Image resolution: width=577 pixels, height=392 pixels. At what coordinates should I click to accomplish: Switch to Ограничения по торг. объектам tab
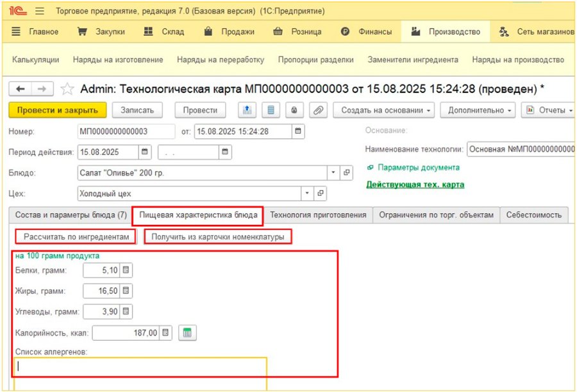(x=436, y=215)
